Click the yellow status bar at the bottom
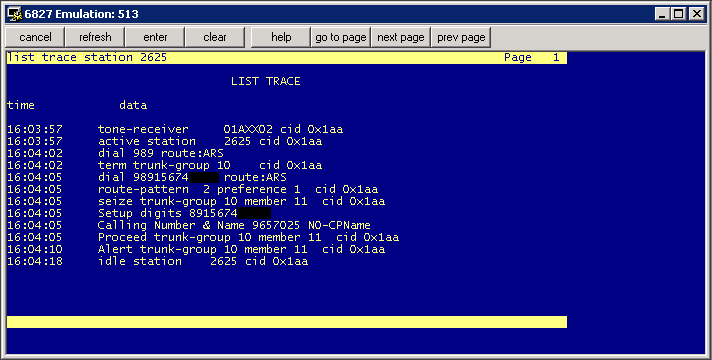 coord(287,322)
